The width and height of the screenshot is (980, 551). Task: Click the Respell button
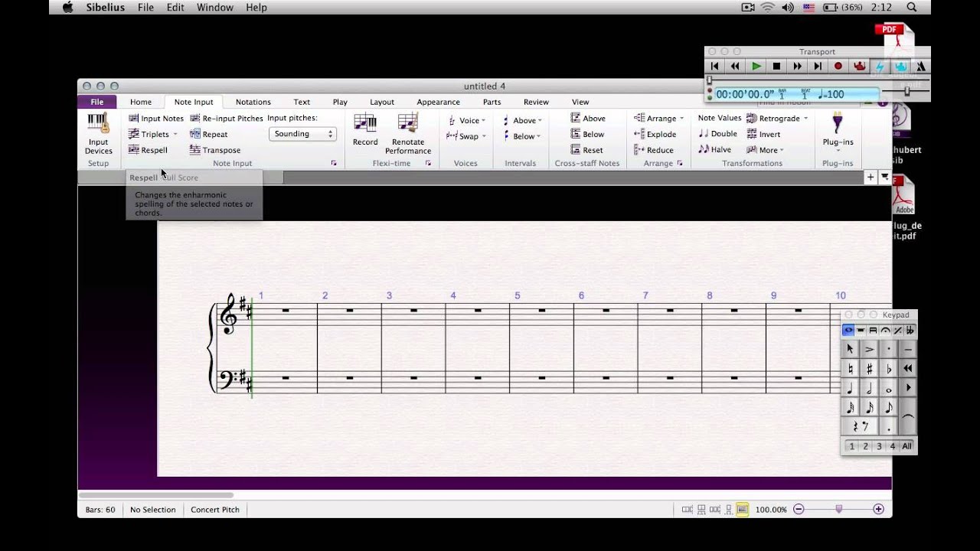point(148,150)
